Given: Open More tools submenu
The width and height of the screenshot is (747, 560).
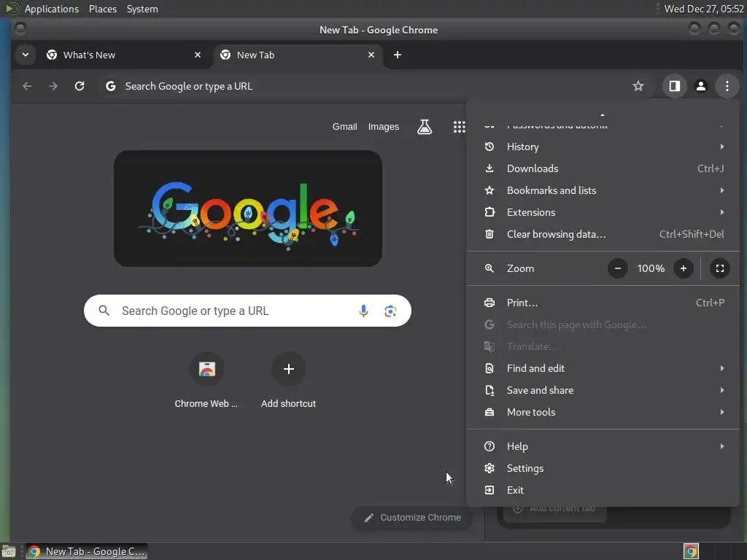Looking at the screenshot, I should coord(603,413).
